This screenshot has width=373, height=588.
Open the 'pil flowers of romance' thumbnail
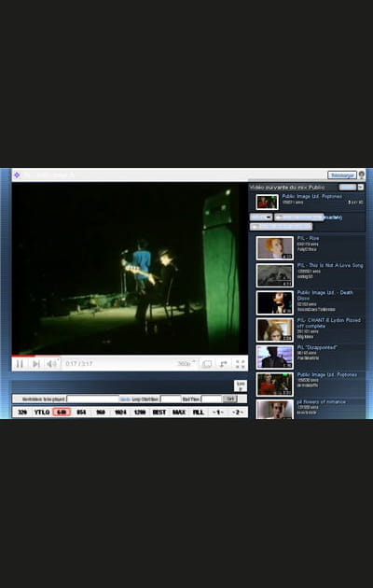pos(274,409)
